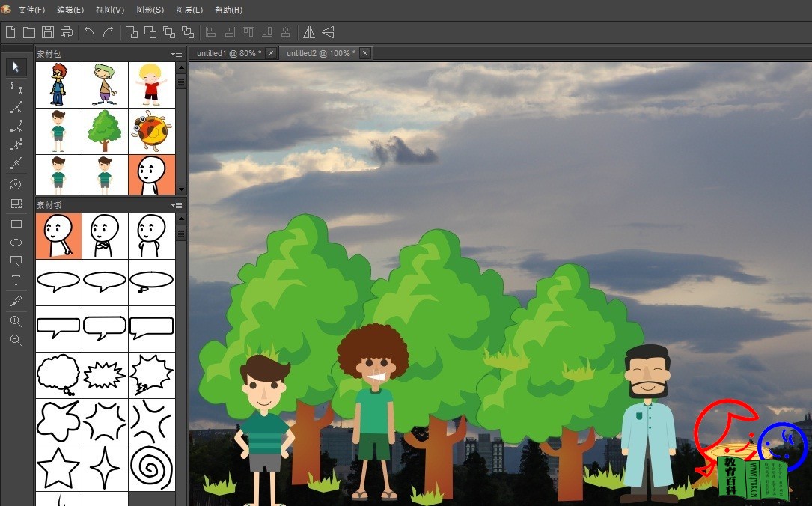
Task: Select the arrow pointer tool
Action: (16, 67)
